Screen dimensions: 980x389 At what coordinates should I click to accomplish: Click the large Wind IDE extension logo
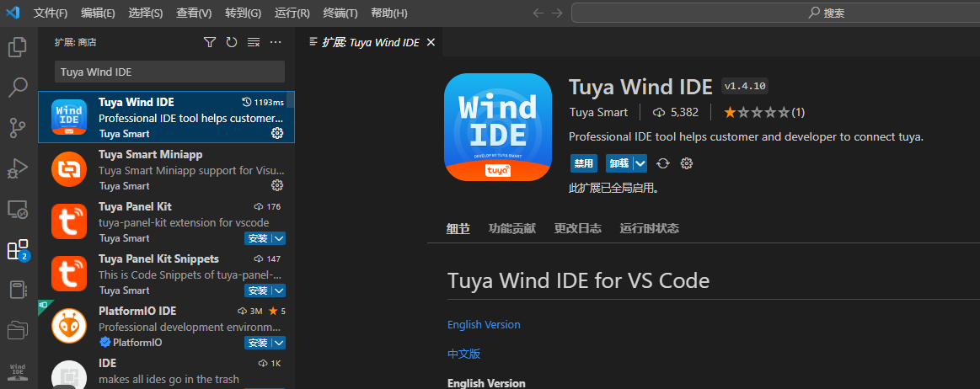click(x=498, y=127)
